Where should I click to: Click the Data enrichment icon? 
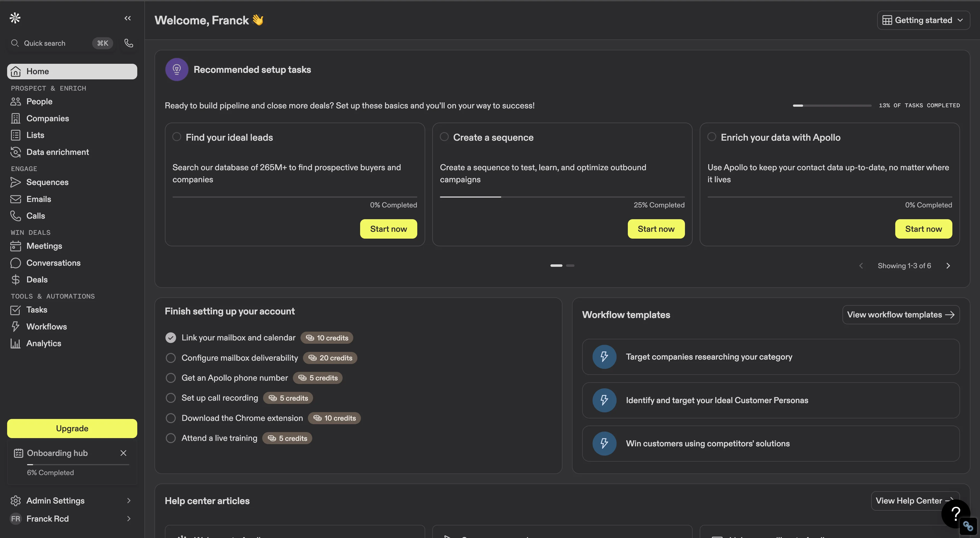16,152
